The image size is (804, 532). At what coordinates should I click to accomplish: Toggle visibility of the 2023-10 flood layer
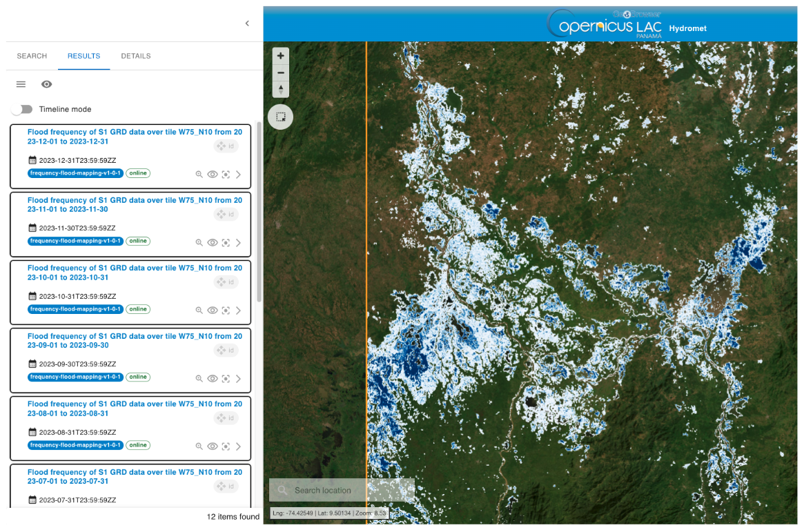pyautogui.click(x=213, y=311)
